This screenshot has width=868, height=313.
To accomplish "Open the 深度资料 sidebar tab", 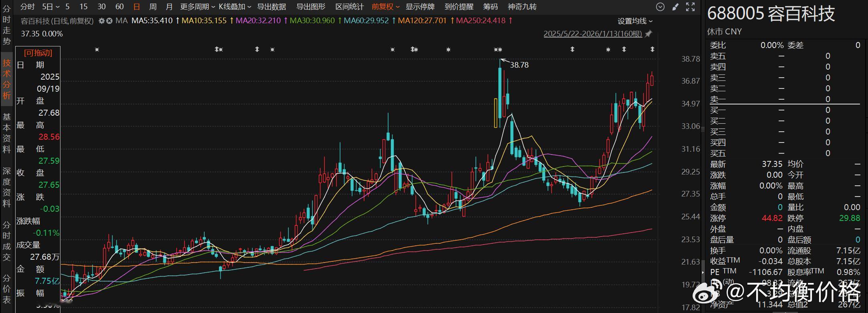I will [x=7, y=187].
